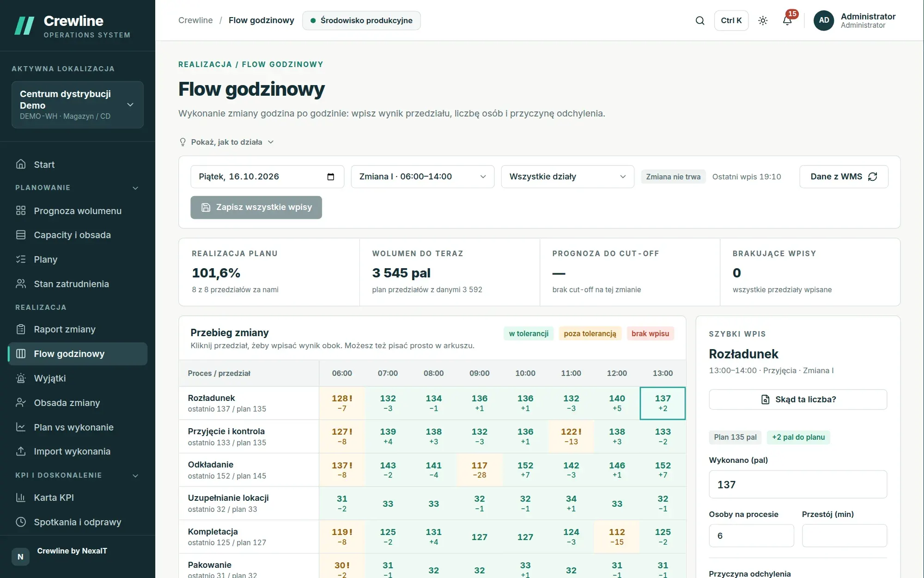Click Zapisz wszystkie wpisy button

click(256, 207)
